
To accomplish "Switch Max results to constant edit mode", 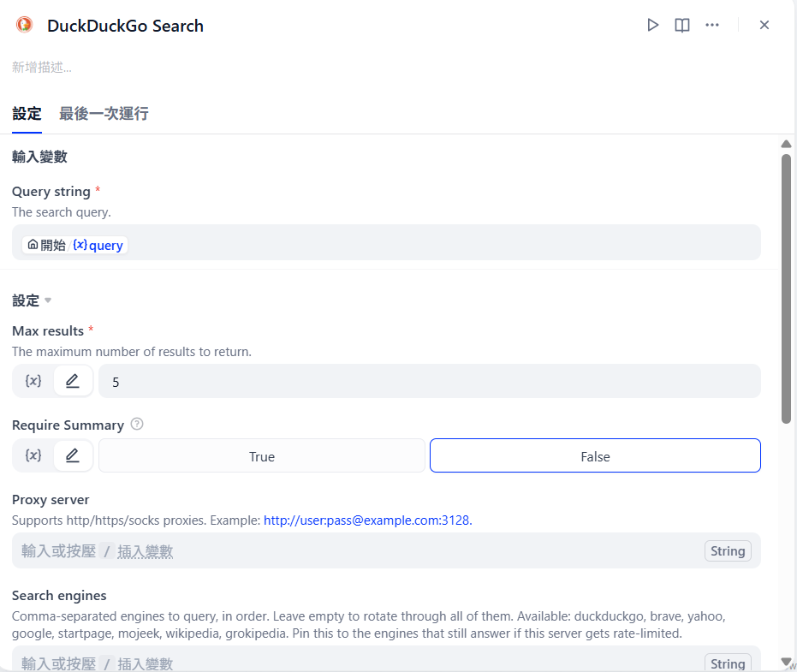I will [73, 381].
